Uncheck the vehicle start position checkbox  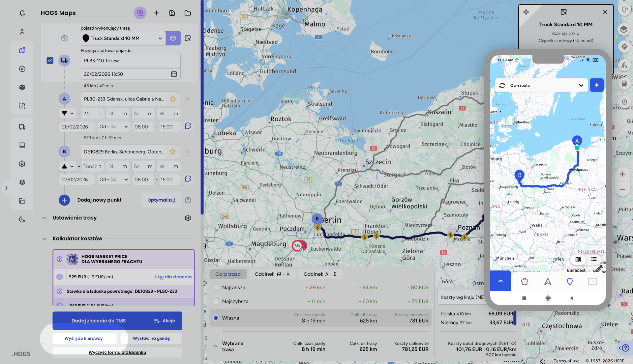[x=50, y=61]
